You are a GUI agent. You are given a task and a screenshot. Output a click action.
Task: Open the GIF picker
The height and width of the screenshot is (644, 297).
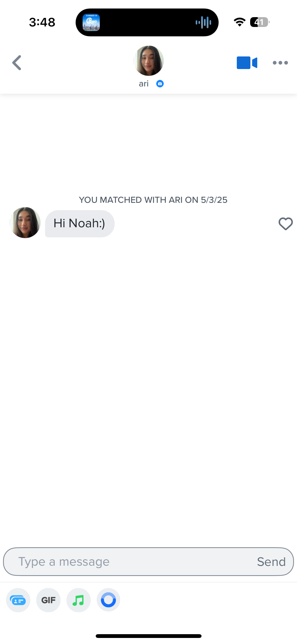click(x=48, y=600)
